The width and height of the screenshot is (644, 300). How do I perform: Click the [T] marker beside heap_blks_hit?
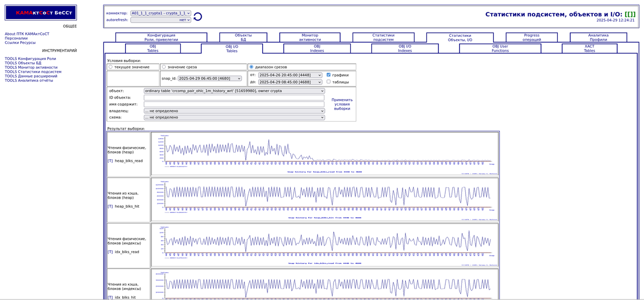(110, 206)
